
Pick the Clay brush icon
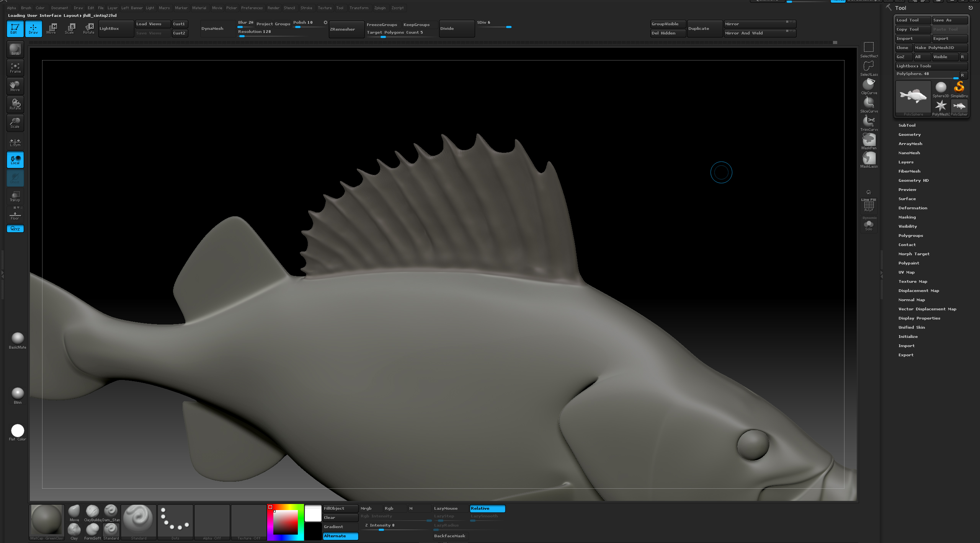coord(74,531)
